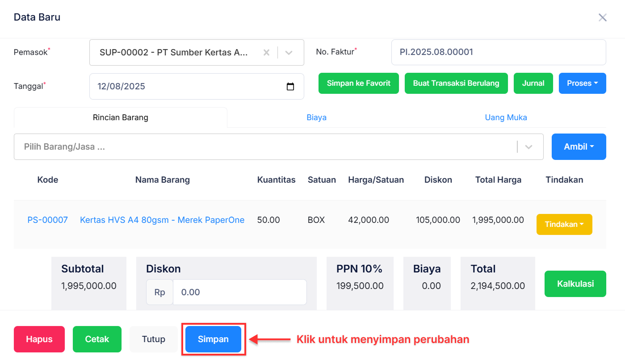This screenshot has width=625, height=364.
Task: Open the Ambil dropdown
Action: pyautogui.click(x=579, y=146)
